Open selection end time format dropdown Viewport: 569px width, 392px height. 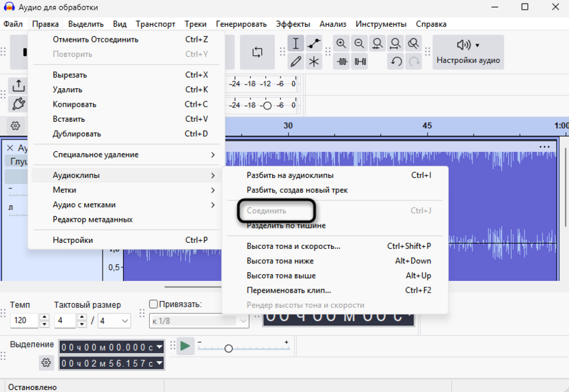pyautogui.click(x=159, y=363)
